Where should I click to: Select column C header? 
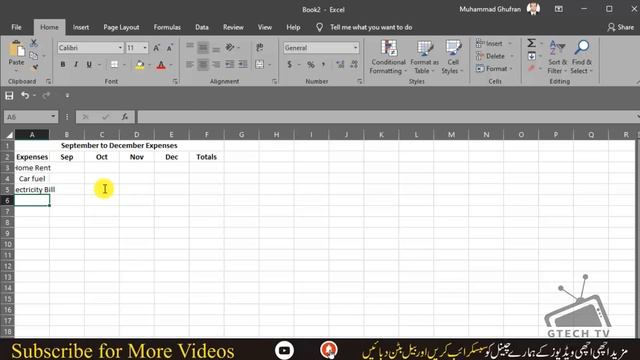tap(102, 135)
